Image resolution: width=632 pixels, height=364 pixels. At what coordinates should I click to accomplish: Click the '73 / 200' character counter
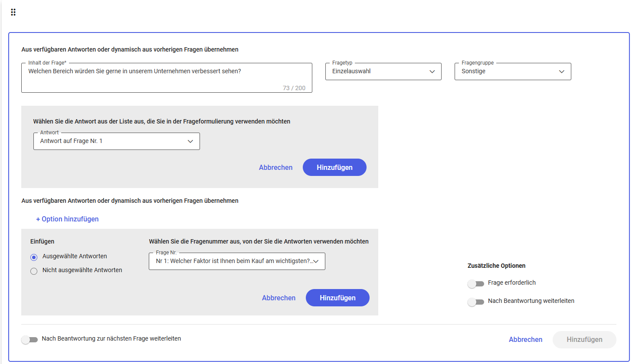(x=294, y=88)
